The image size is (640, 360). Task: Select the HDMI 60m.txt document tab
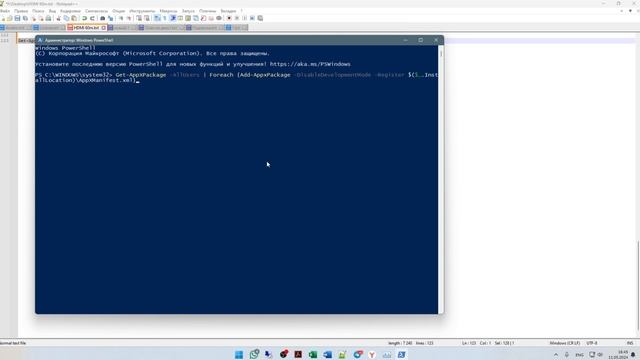86,28
